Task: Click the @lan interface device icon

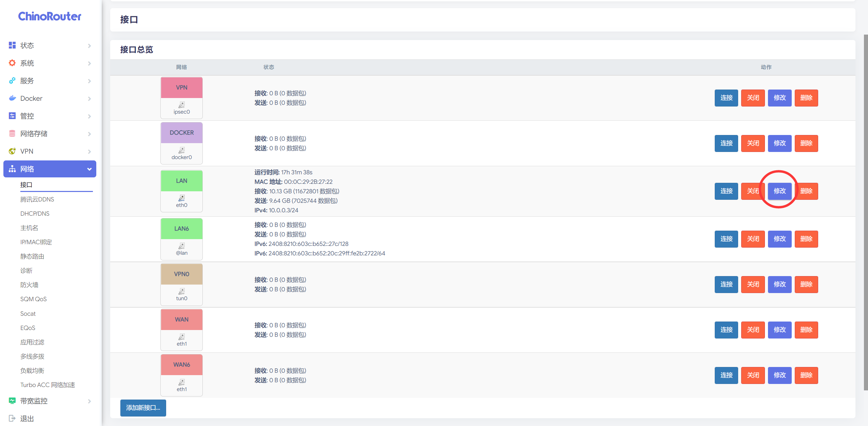Action: [182, 246]
